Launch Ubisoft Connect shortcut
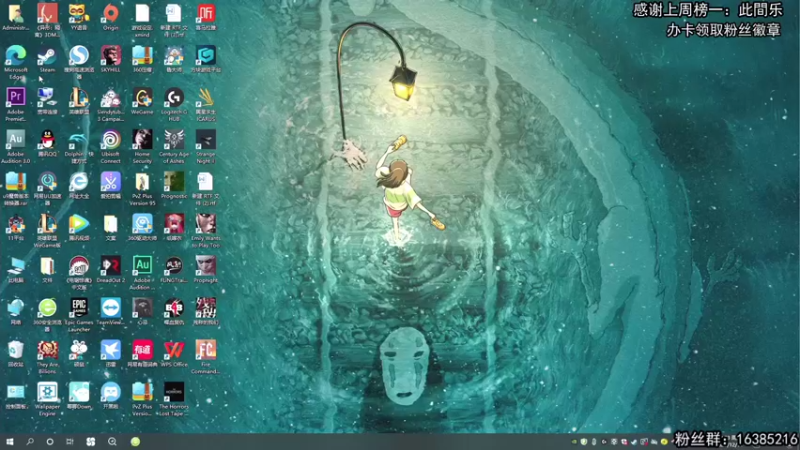The image size is (800, 450). (110, 139)
